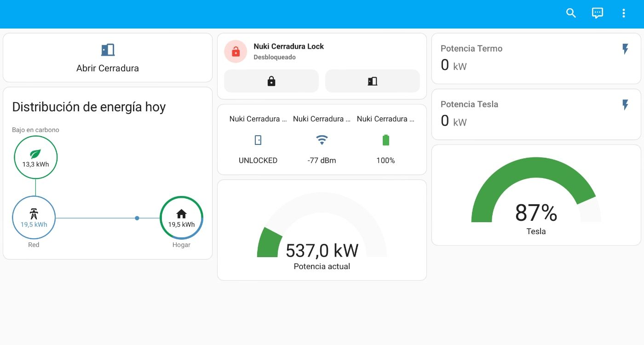644x345 pixels.
Task: Select the 537,0 kW gauge reading
Action: [322, 251]
